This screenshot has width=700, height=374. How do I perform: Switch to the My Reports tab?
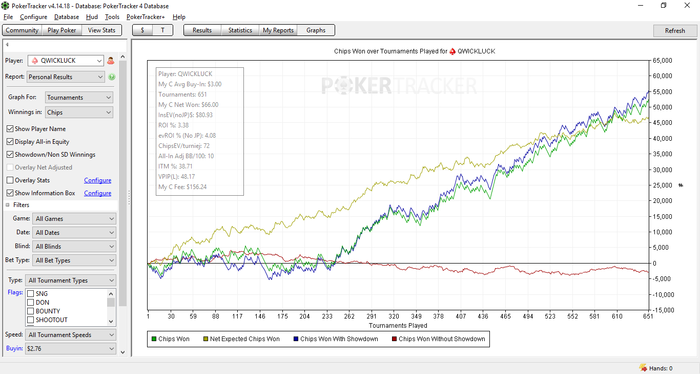point(278,30)
